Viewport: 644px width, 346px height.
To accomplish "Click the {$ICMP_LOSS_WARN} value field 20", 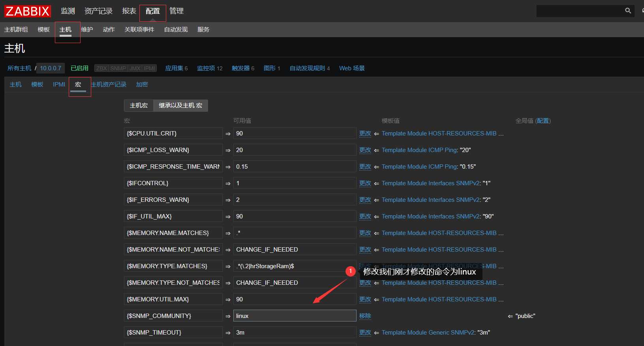I will [x=295, y=150].
